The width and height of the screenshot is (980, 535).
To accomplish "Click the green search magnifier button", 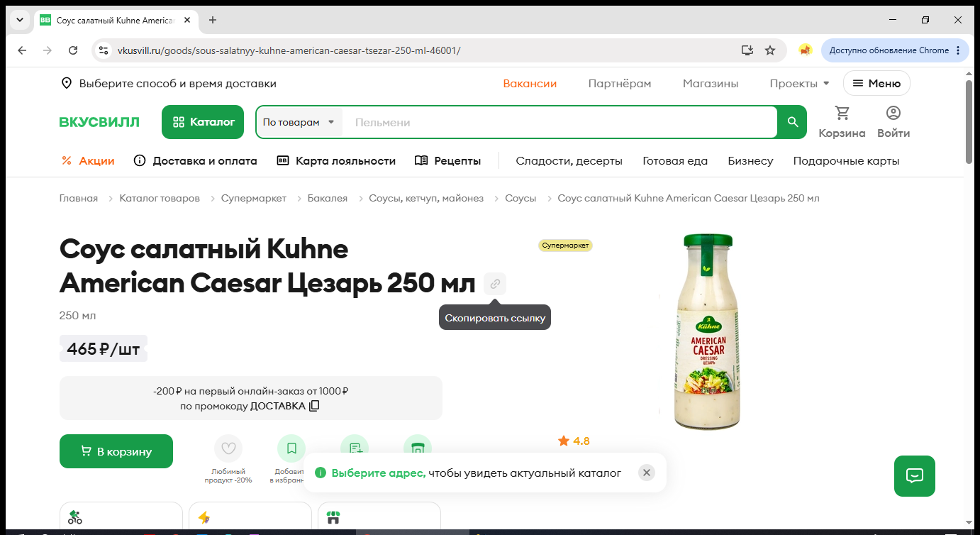I will (x=793, y=122).
